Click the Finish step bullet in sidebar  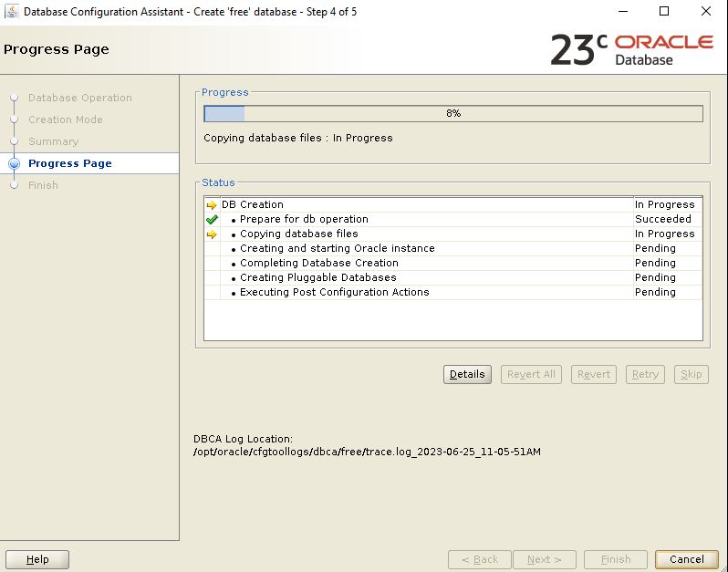click(15, 185)
